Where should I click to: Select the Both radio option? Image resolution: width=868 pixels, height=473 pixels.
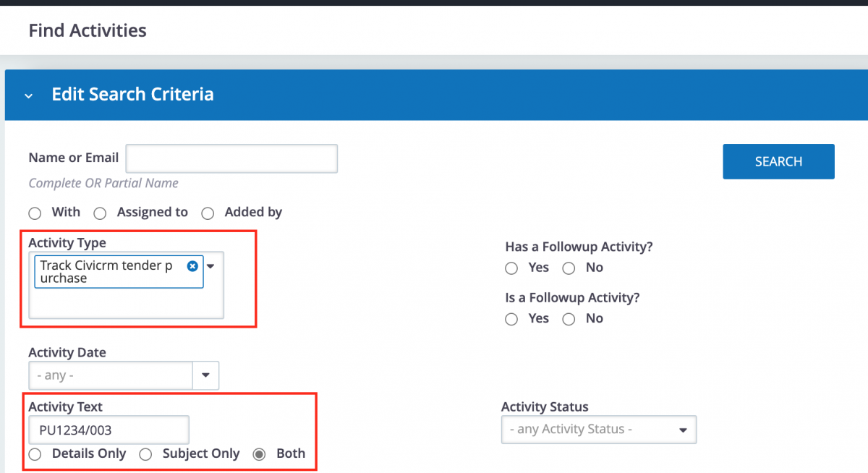[x=260, y=454]
